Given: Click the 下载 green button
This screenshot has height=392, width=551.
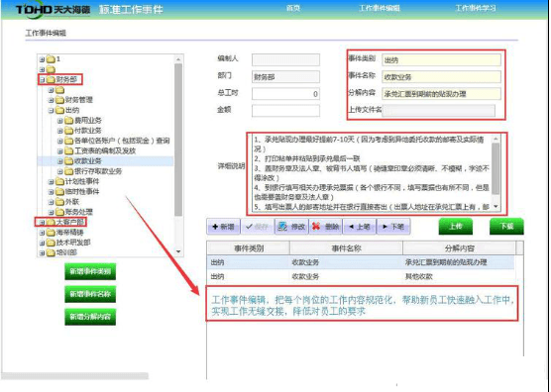Looking at the screenshot, I should [506, 227].
